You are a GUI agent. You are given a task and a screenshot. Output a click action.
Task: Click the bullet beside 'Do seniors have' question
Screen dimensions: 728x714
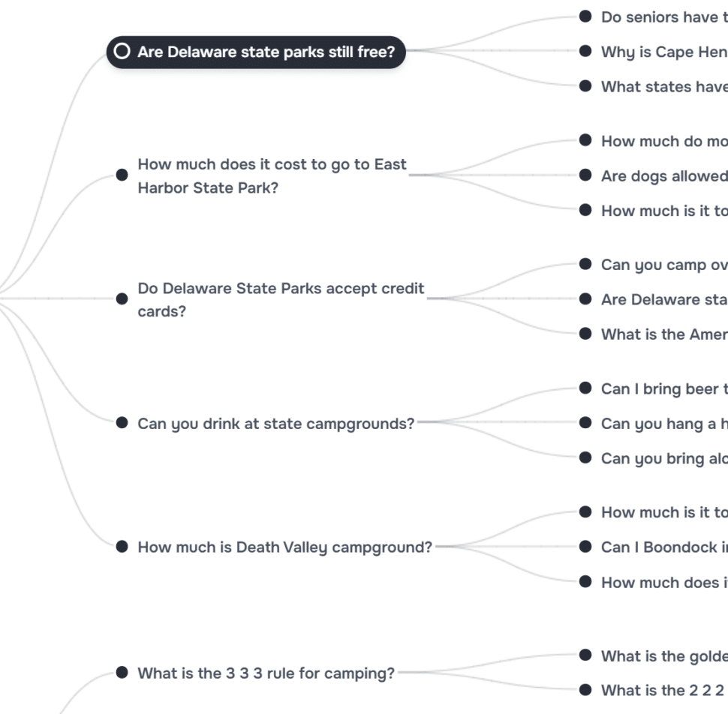(585, 16)
